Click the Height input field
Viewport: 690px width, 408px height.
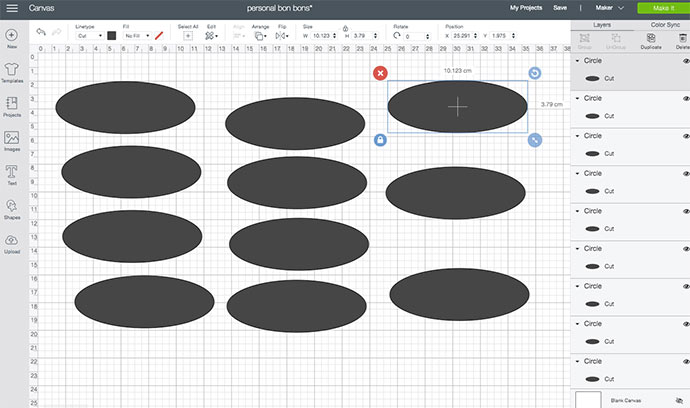(363, 36)
